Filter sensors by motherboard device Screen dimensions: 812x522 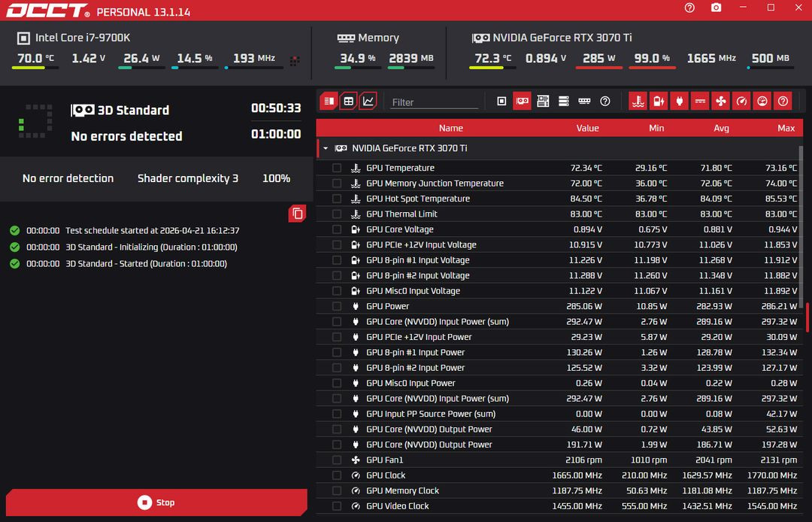[543, 102]
